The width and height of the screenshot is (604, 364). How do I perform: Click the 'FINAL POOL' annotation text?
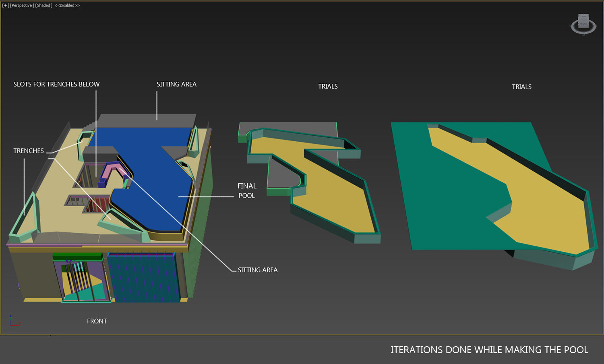(247, 191)
